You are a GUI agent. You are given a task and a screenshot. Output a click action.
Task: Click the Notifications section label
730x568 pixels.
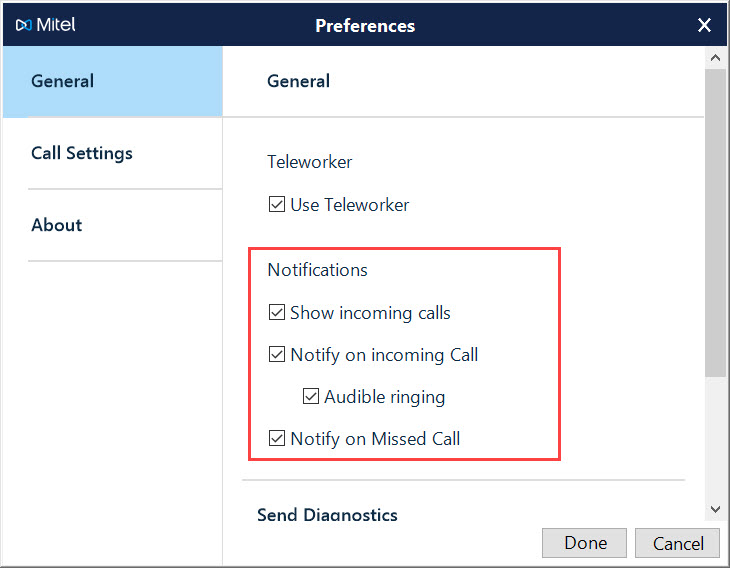point(317,270)
